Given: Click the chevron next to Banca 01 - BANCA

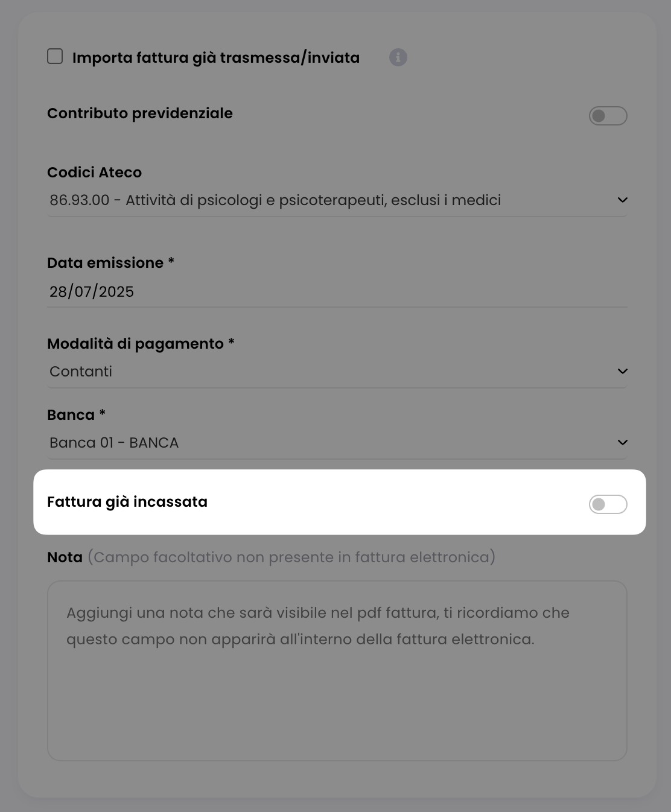Looking at the screenshot, I should pyautogui.click(x=623, y=443).
